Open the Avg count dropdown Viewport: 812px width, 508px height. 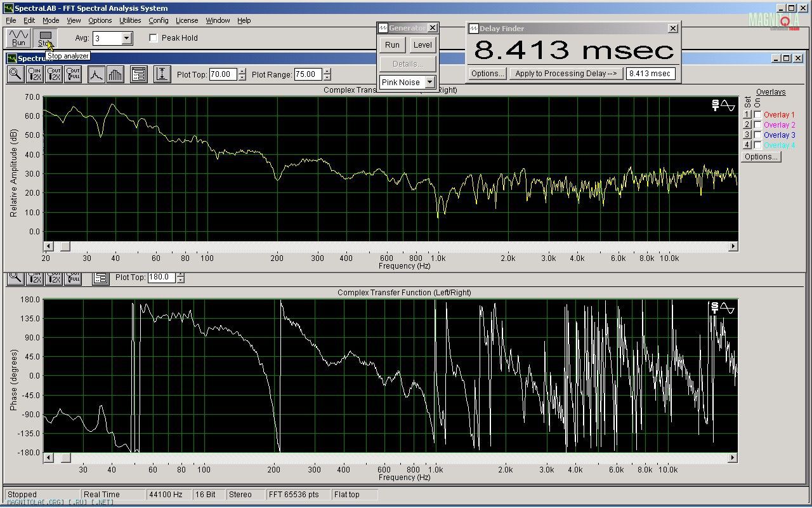(x=126, y=39)
